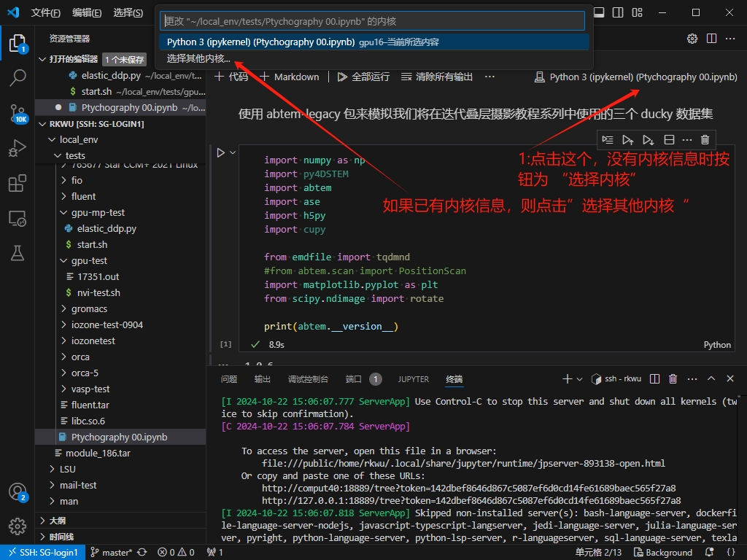The image size is (747, 560).
Task: Click 全部运行 to run all cells
Action: 363,77
